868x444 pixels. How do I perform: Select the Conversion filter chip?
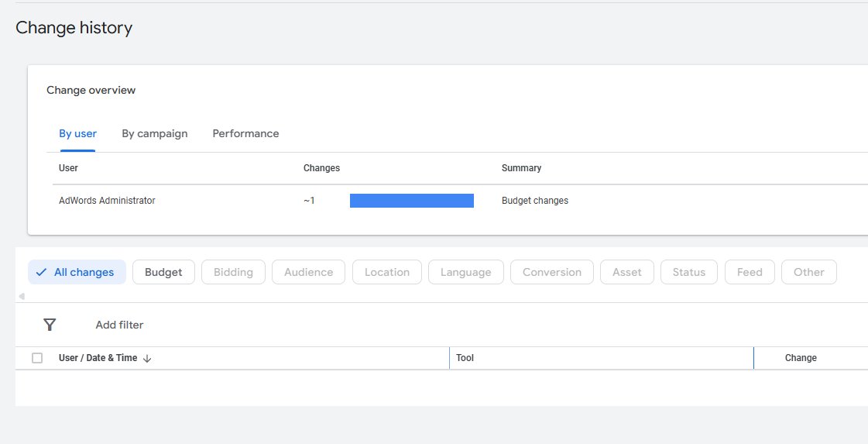tap(552, 272)
